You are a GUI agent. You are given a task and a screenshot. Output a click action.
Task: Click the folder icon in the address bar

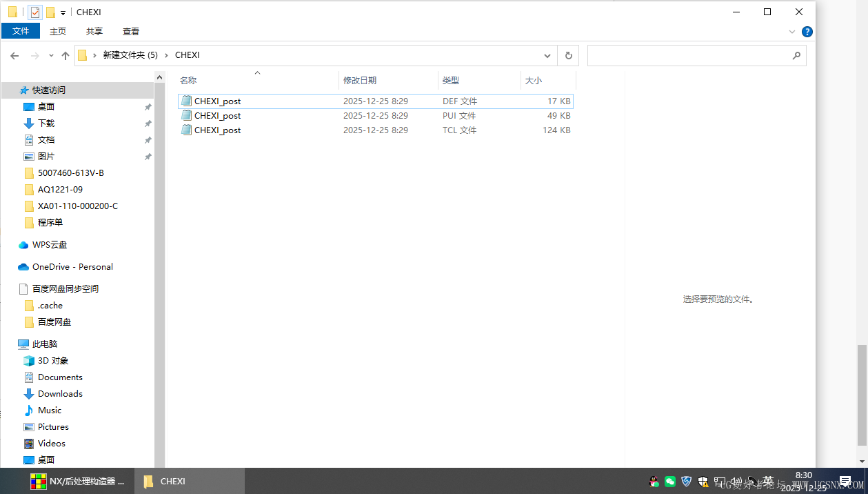click(x=83, y=55)
